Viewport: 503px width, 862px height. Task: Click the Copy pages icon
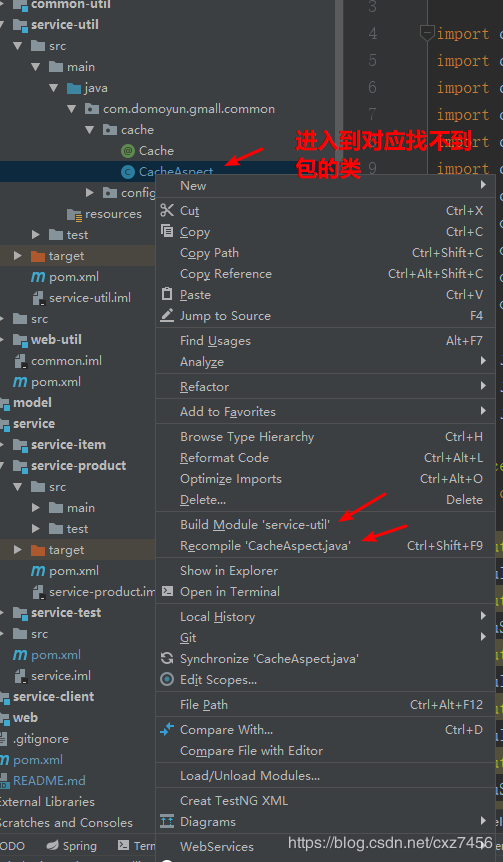pos(167,231)
